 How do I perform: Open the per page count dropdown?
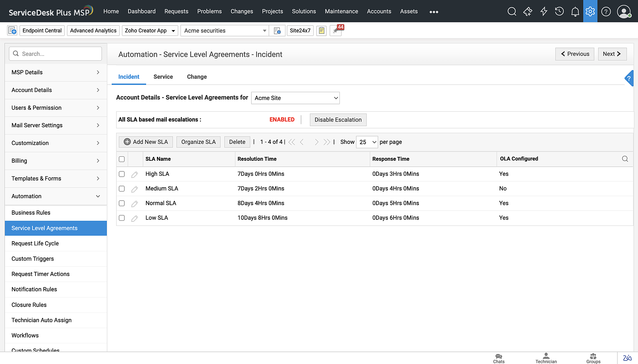(367, 142)
